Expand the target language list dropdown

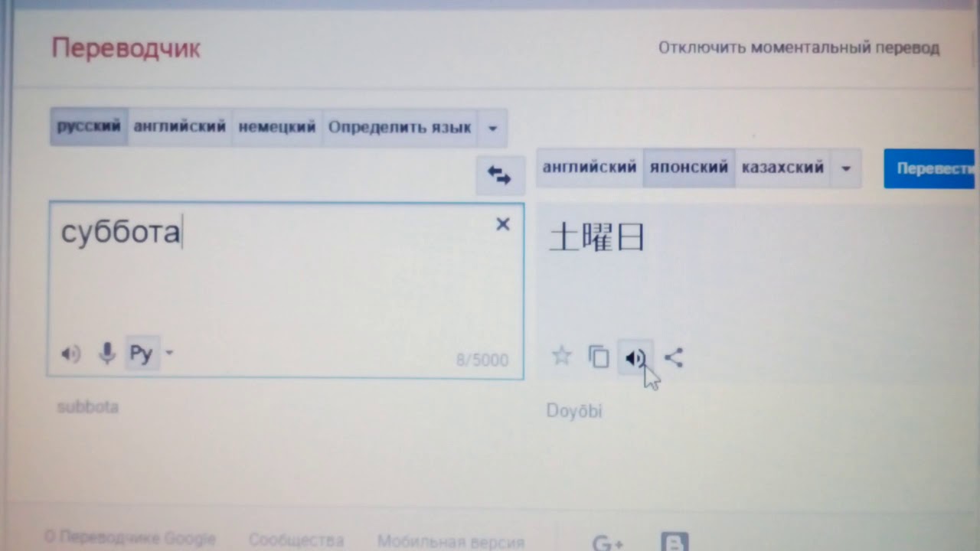(846, 168)
